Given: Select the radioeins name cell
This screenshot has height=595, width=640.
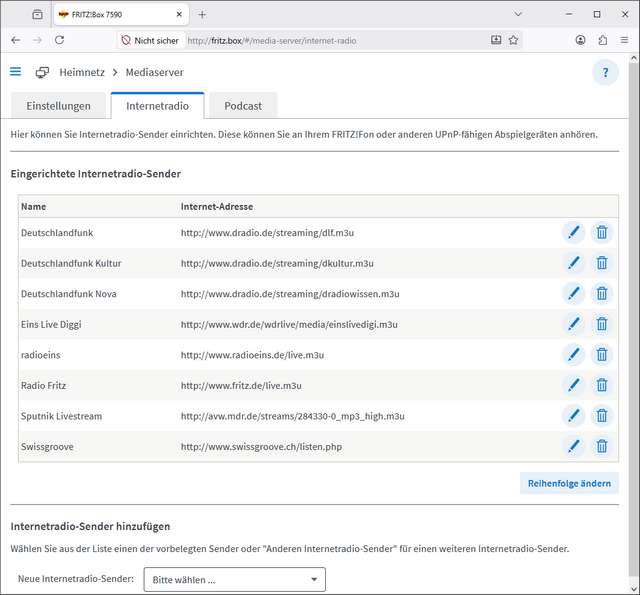Looking at the screenshot, I should (x=40, y=355).
